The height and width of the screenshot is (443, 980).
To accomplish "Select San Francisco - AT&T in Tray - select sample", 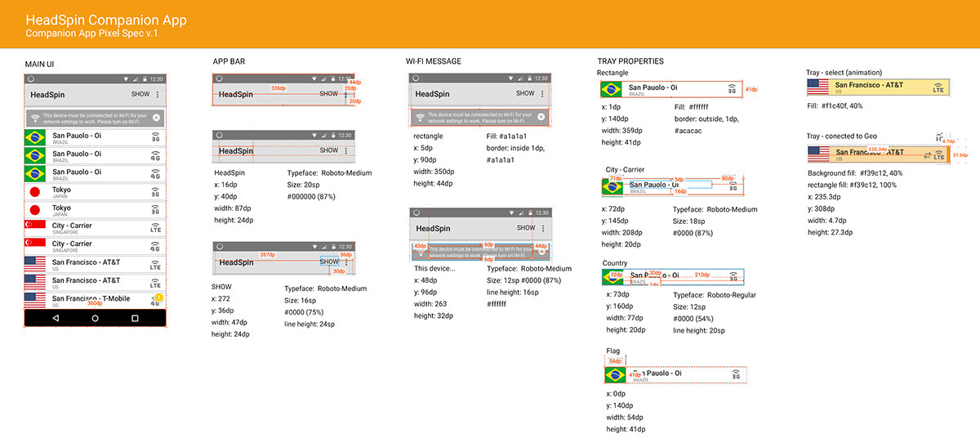I will [x=879, y=87].
